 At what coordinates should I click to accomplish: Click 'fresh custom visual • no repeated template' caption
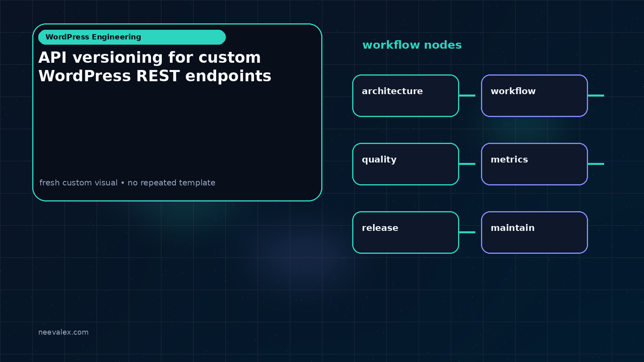[x=127, y=183]
